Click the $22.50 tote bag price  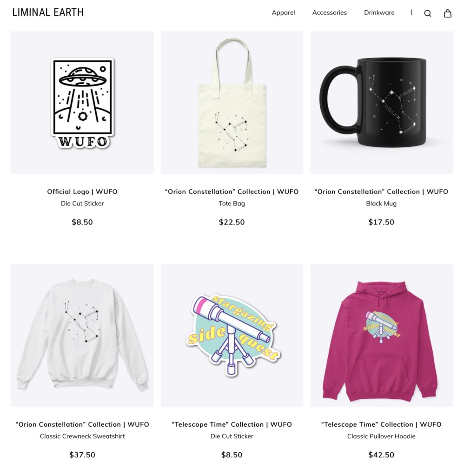pos(232,222)
